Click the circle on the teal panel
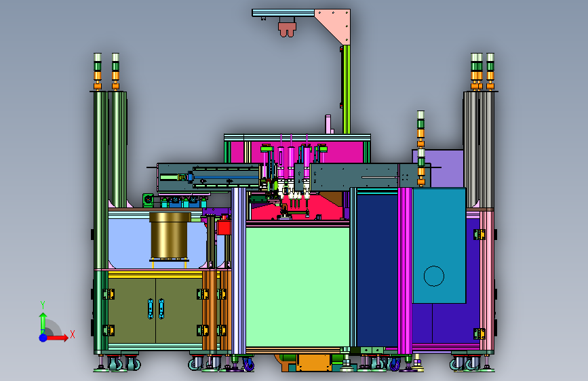588x381 pixels. [434, 276]
